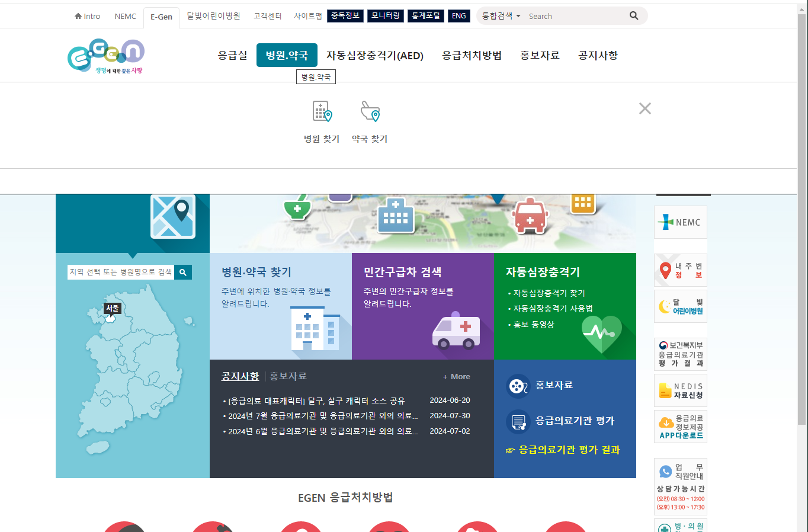The width and height of the screenshot is (808, 532).
Task: Click the 중독정보 button
Action: [x=345, y=16]
